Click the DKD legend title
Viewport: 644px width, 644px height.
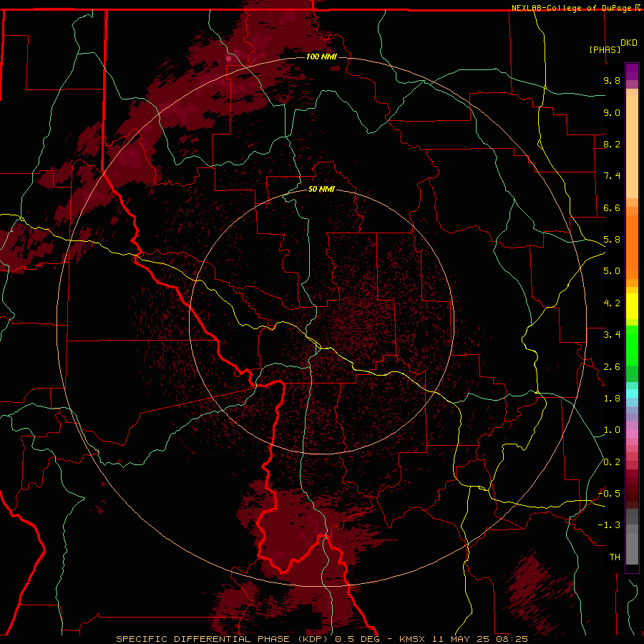point(629,43)
